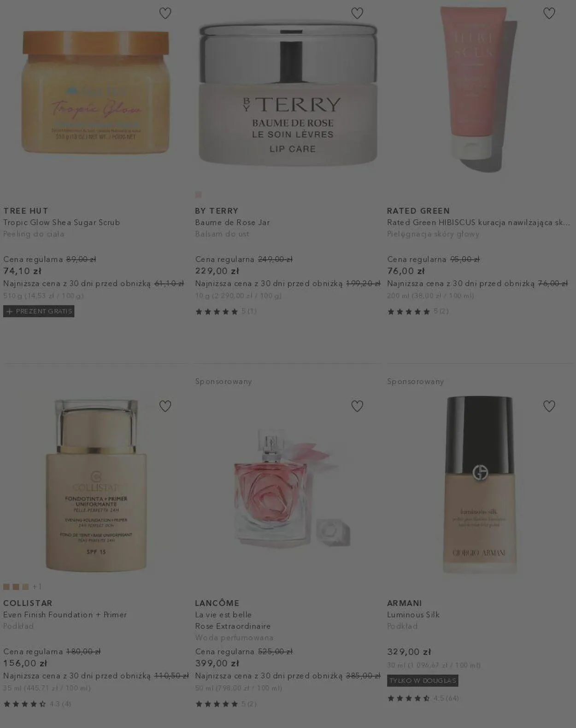Show more Collistar shades via +1
576x728 pixels.
(37, 587)
